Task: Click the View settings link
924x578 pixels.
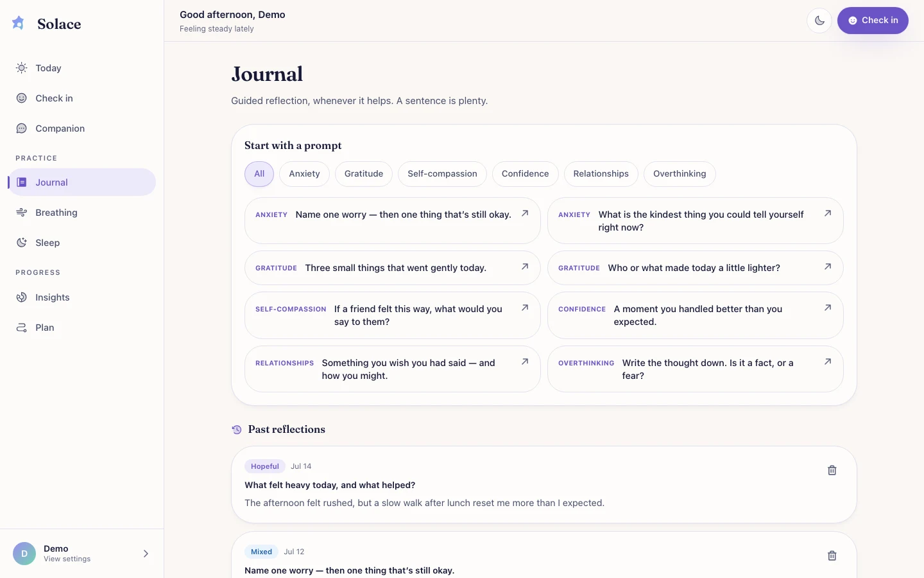Action: pyautogui.click(x=67, y=559)
